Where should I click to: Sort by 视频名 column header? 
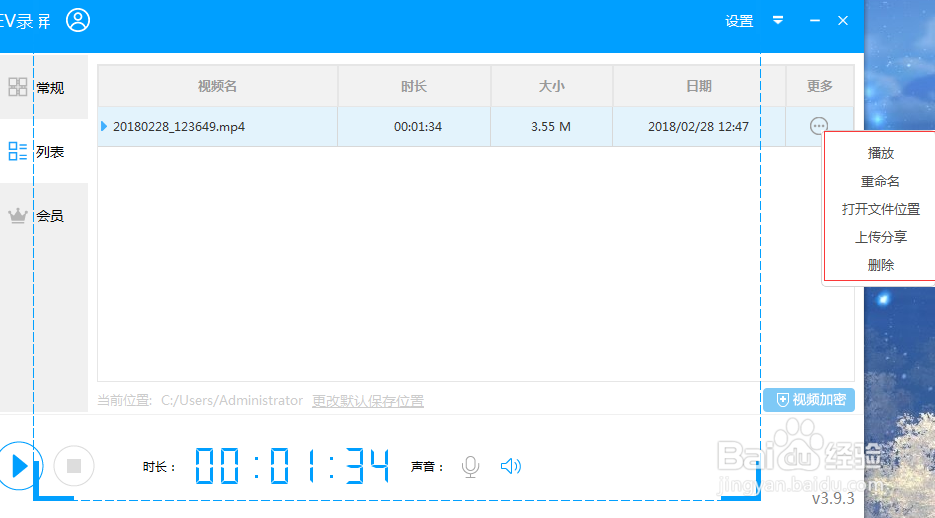(x=218, y=86)
